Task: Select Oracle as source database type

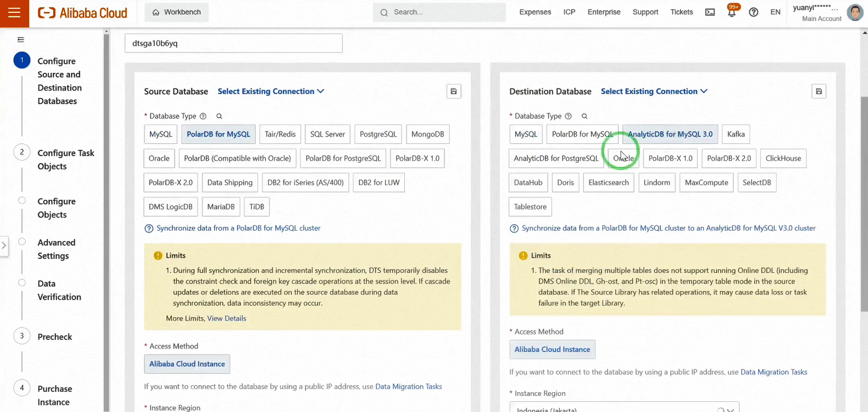Action: coord(159,158)
